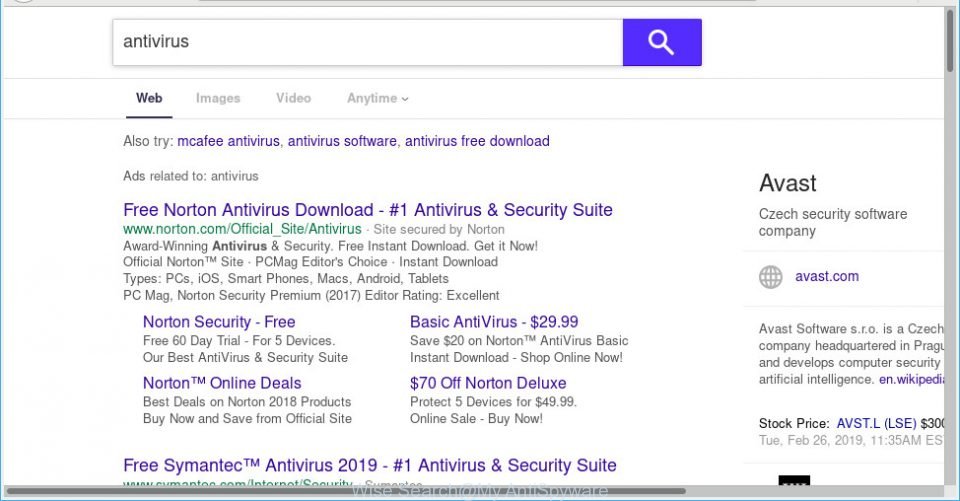Open Basic AntiVirus - $29.99 sitelink
Image resolution: width=960 pixels, height=501 pixels.
point(494,322)
